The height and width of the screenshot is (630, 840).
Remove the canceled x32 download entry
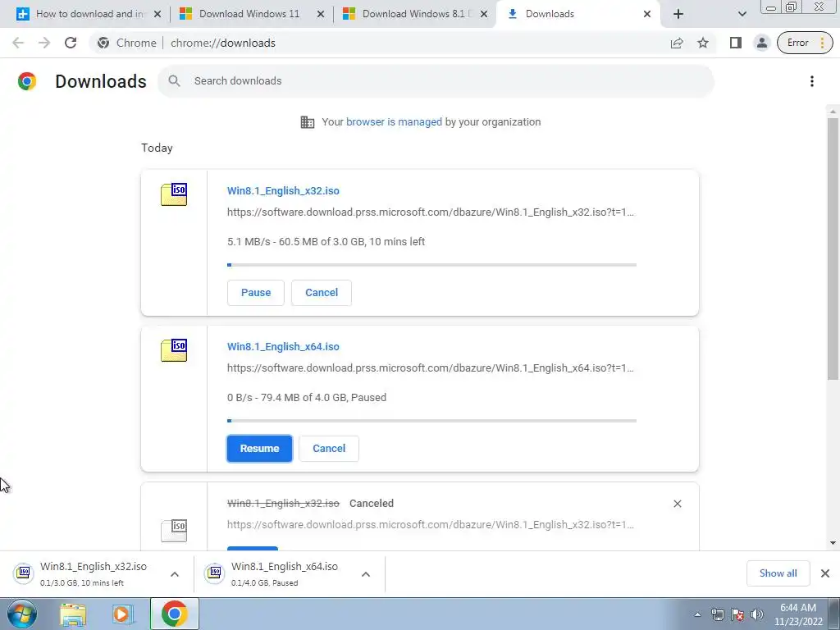point(677,504)
